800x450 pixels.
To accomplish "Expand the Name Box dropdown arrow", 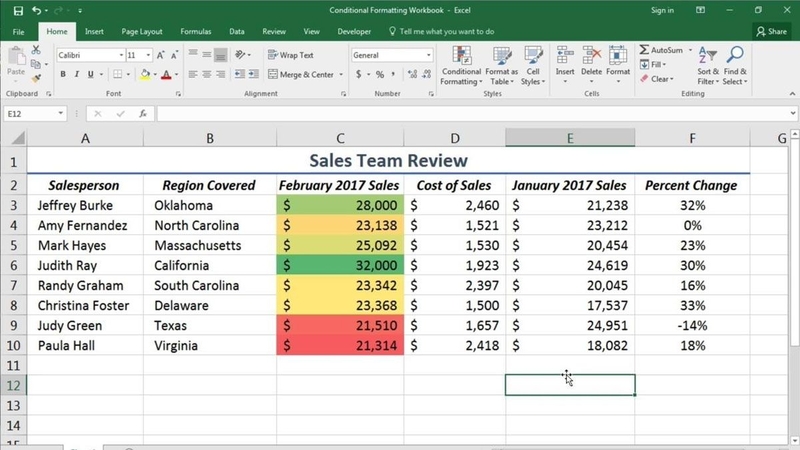I will click(x=60, y=113).
